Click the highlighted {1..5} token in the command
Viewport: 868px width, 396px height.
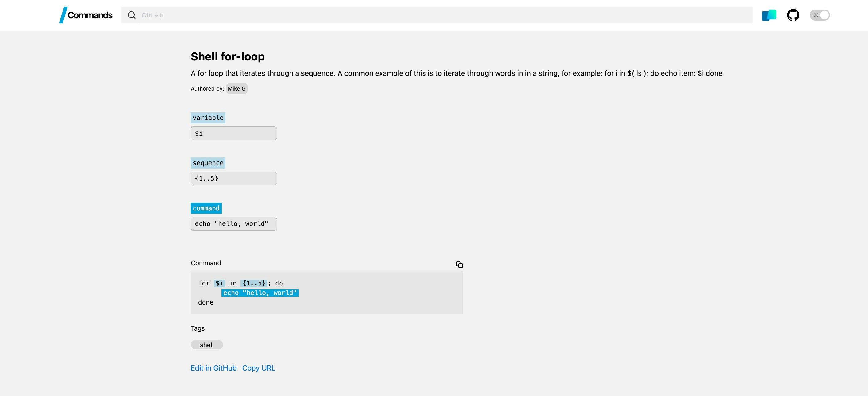[x=254, y=283]
